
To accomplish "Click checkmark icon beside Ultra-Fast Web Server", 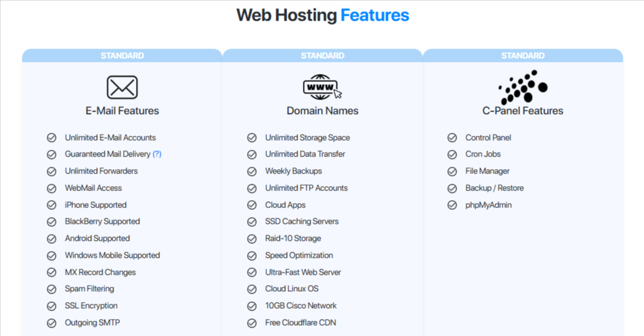I will 252,272.
